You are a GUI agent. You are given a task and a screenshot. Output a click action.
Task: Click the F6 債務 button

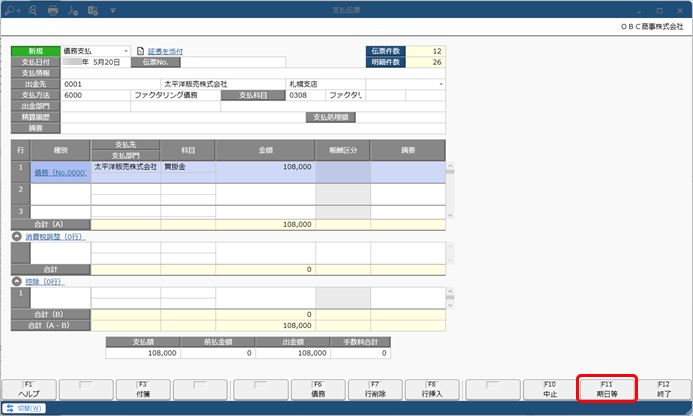[318, 389]
